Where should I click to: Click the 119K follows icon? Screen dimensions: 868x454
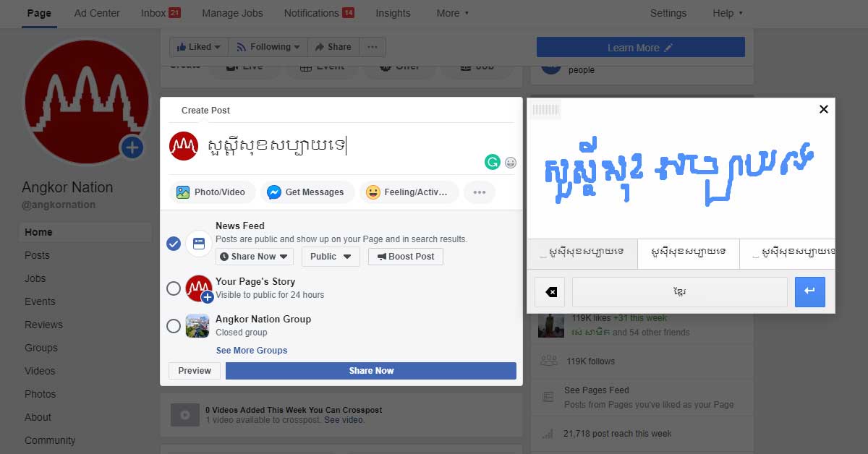coord(549,361)
